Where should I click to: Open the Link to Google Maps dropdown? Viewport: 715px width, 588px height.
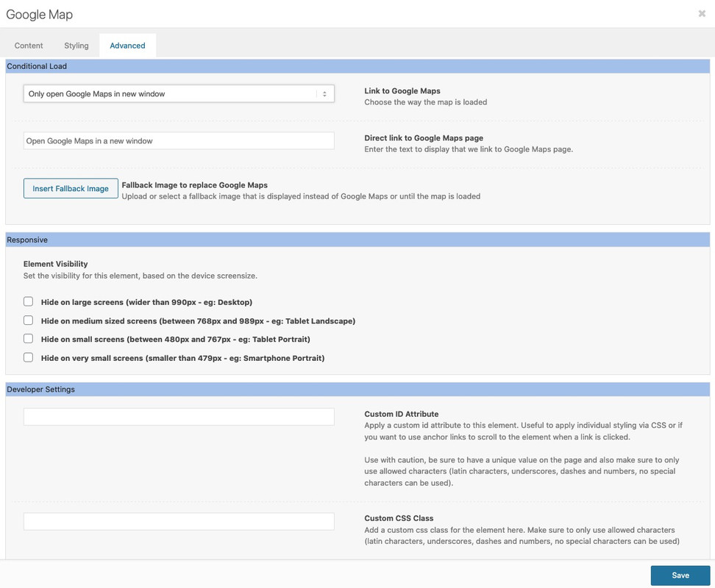(x=179, y=94)
